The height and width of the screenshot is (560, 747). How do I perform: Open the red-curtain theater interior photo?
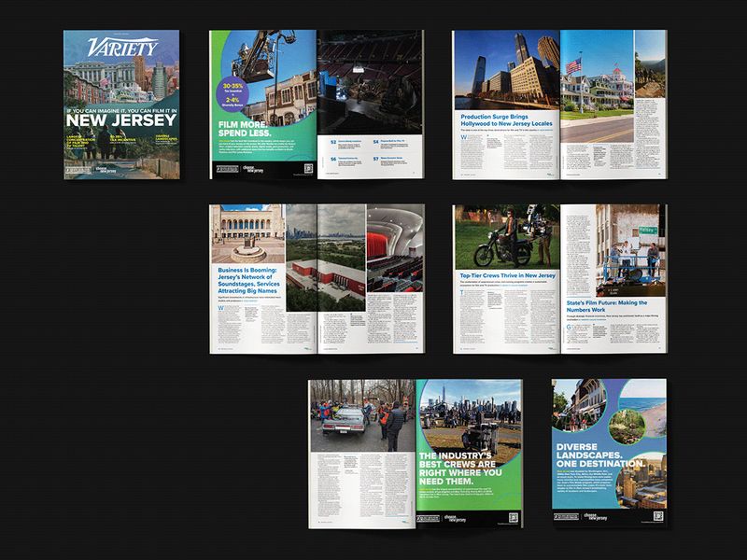pos(395,248)
